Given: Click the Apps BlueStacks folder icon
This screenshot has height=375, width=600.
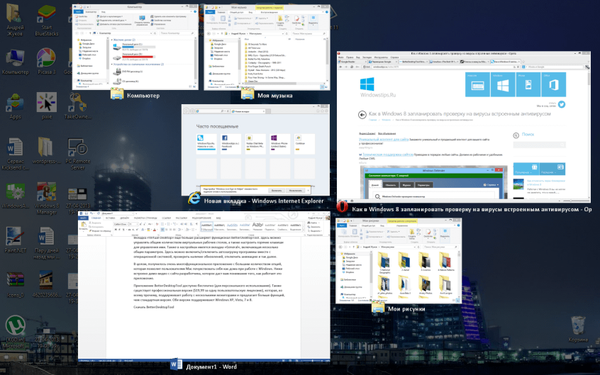Looking at the screenshot, I should (15, 106).
